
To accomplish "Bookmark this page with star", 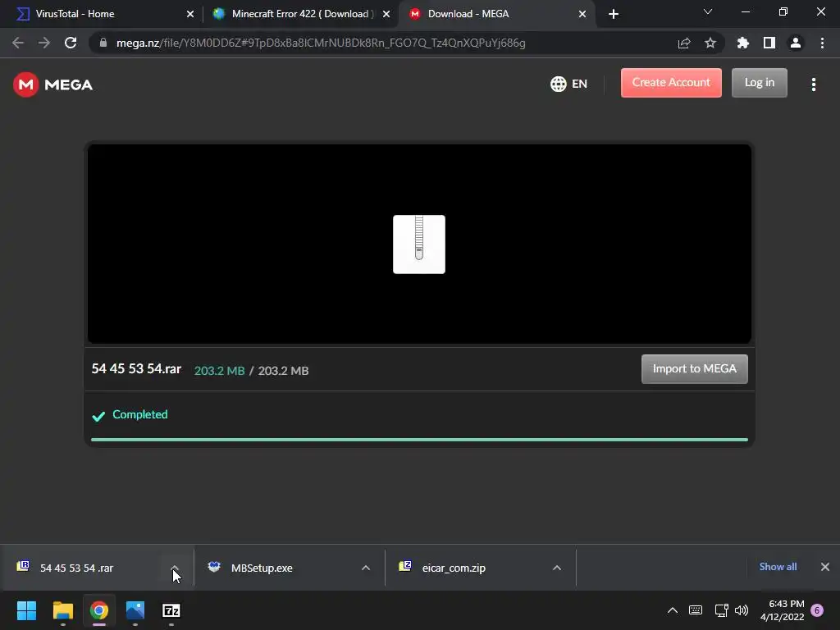I will tap(710, 43).
